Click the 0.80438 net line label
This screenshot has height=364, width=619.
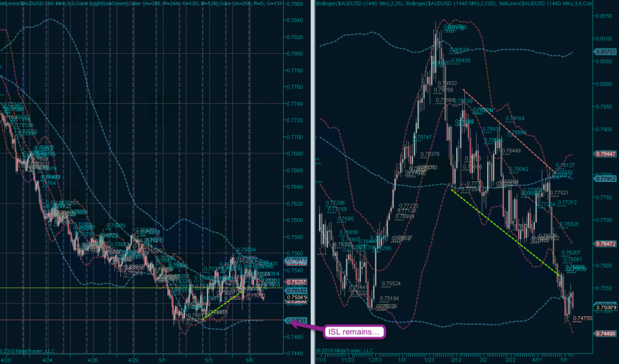[461, 60]
